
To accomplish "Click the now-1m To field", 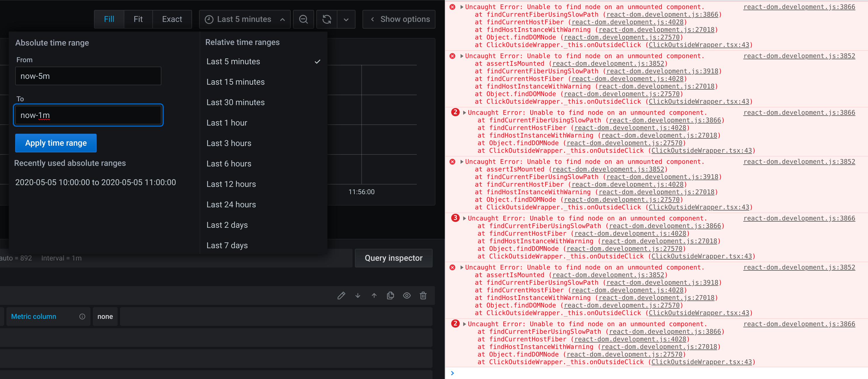I will (x=88, y=115).
